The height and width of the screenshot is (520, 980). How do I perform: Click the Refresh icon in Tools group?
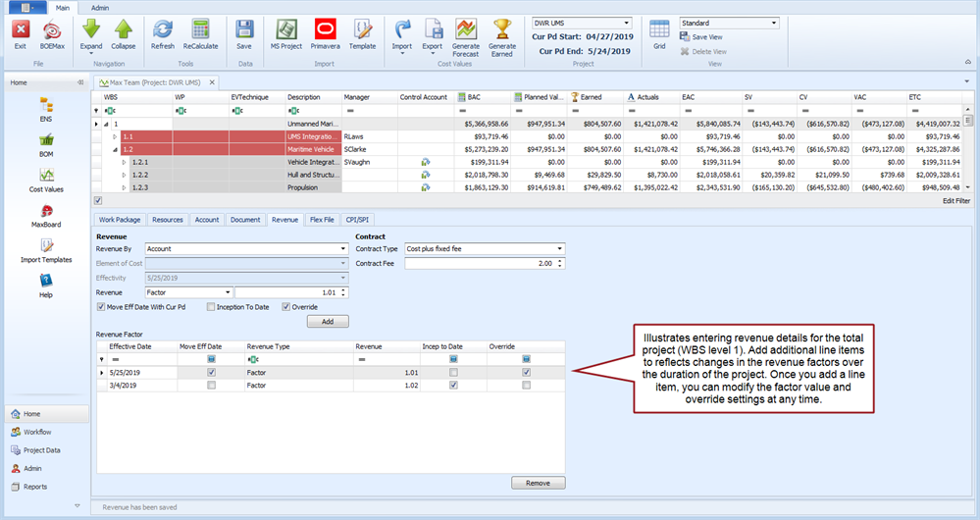click(163, 30)
